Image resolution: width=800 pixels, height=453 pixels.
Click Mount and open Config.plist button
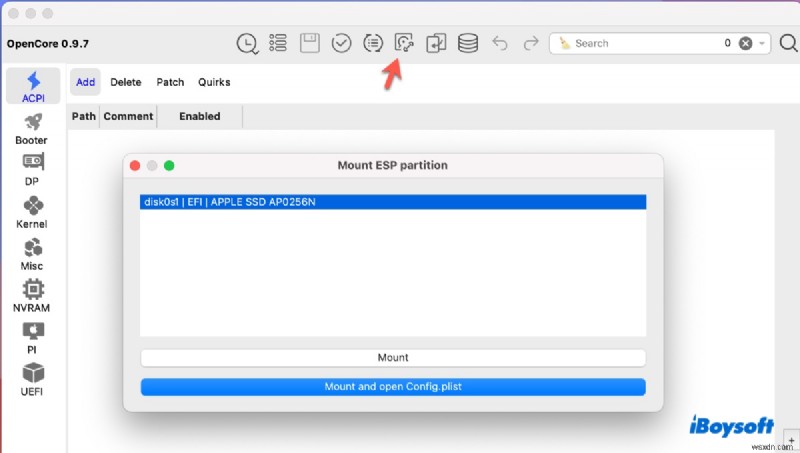[393, 387]
